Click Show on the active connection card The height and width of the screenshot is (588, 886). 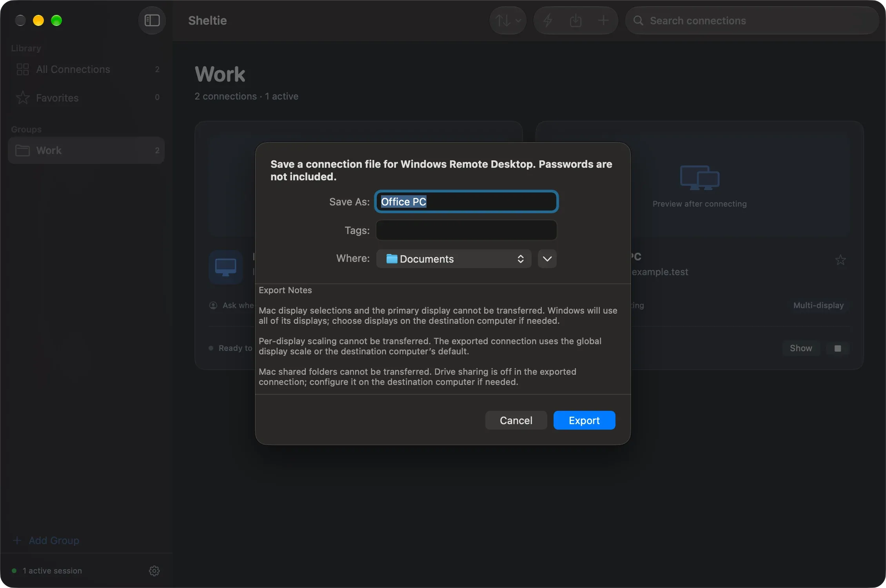tap(801, 348)
